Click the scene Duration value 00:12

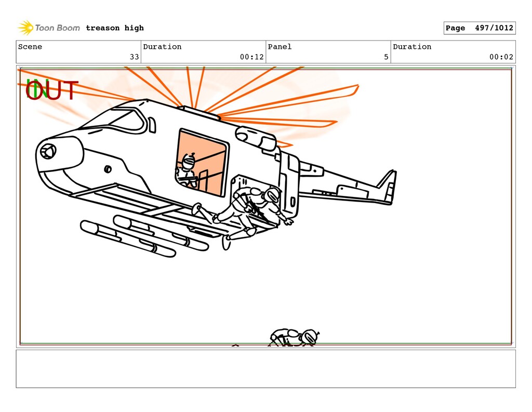252,57
